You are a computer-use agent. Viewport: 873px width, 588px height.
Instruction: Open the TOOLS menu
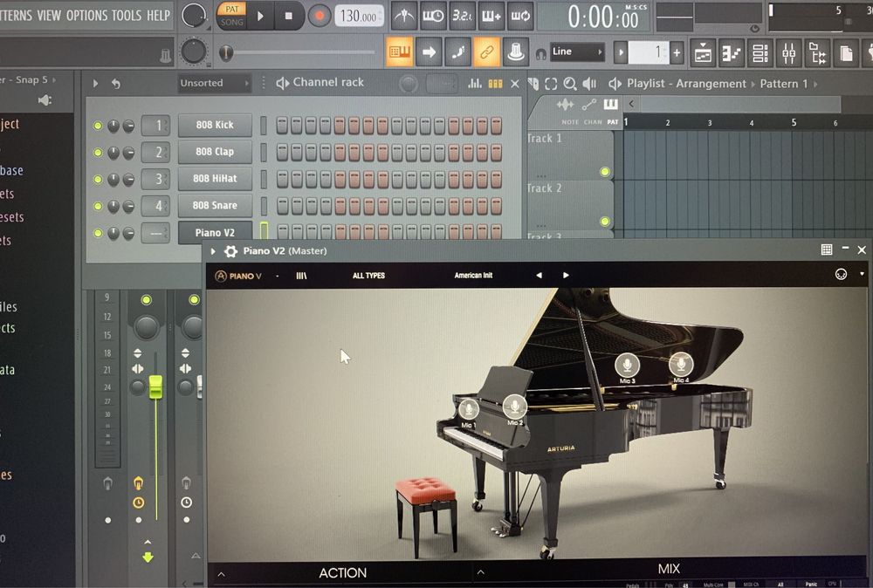pyautogui.click(x=127, y=16)
